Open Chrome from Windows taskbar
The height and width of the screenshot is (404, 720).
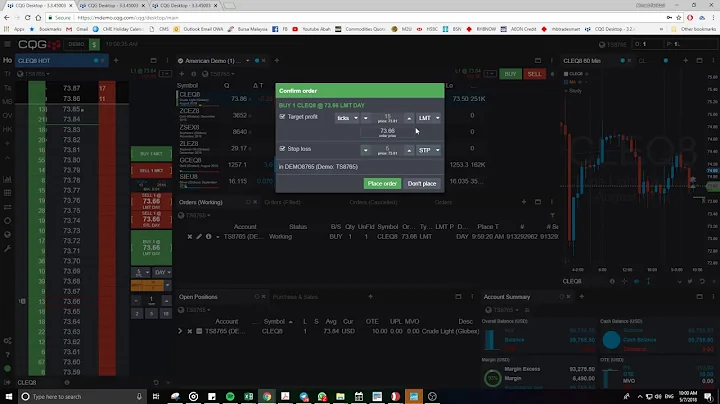(267, 396)
